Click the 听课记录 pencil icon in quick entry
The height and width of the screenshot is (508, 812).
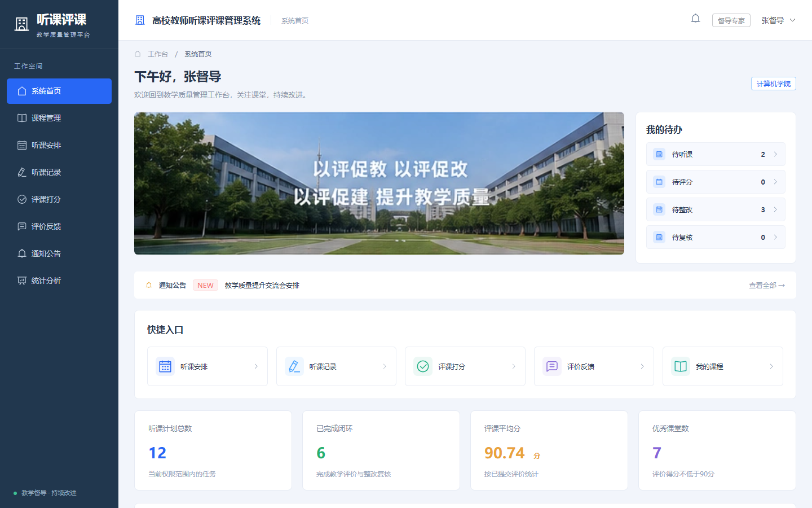pos(294,366)
